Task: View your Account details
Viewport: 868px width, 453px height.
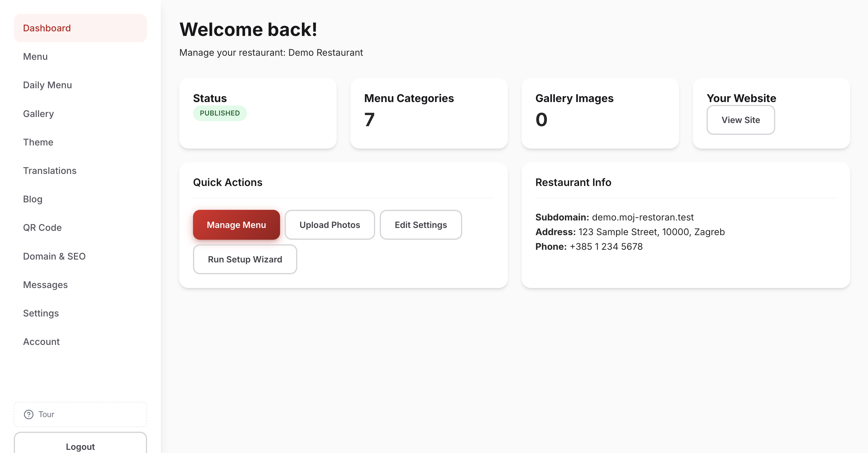Action: (x=41, y=341)
